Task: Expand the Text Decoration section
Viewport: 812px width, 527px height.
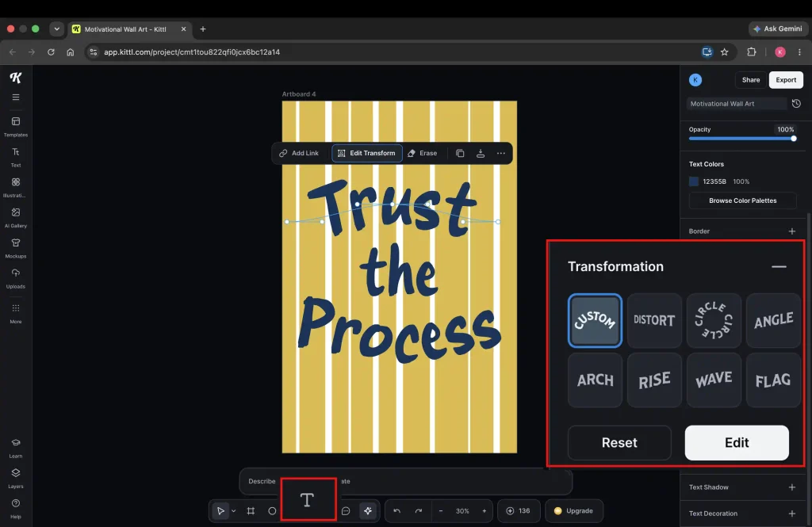Action: 792,514
